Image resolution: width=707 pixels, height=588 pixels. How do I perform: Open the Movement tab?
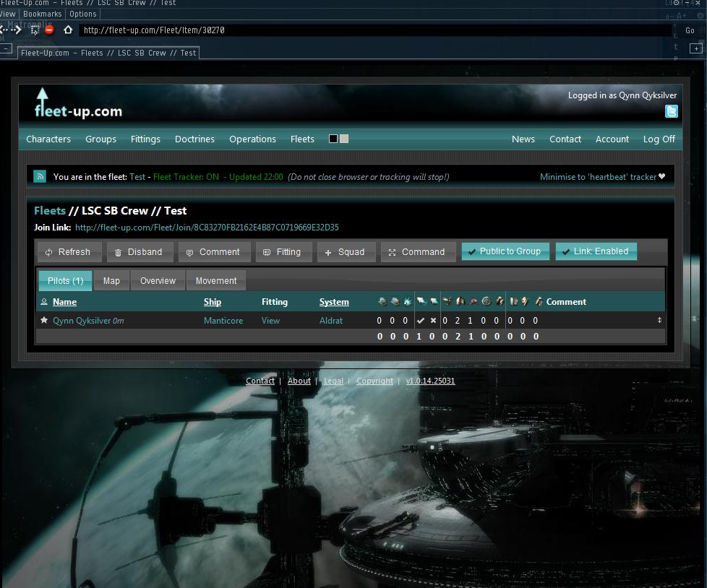point(216,281)
